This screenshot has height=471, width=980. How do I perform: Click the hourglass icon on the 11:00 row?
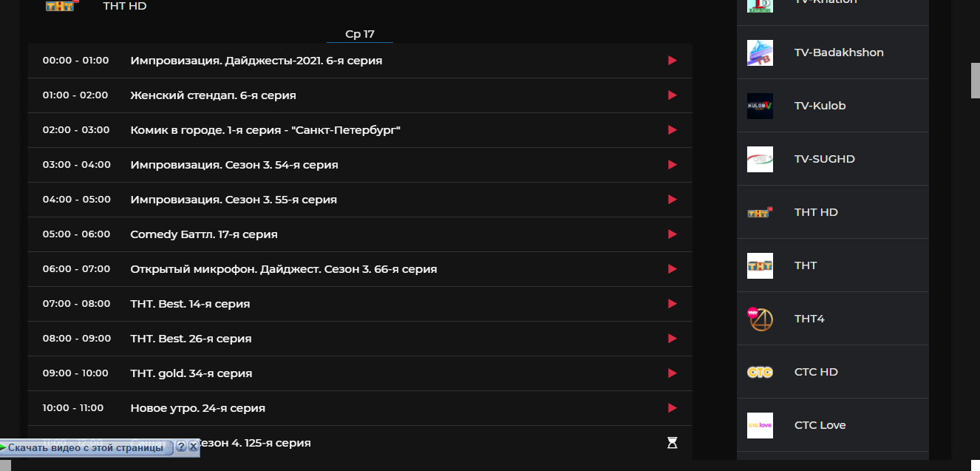pyautogui.click(x=672, y=443)
